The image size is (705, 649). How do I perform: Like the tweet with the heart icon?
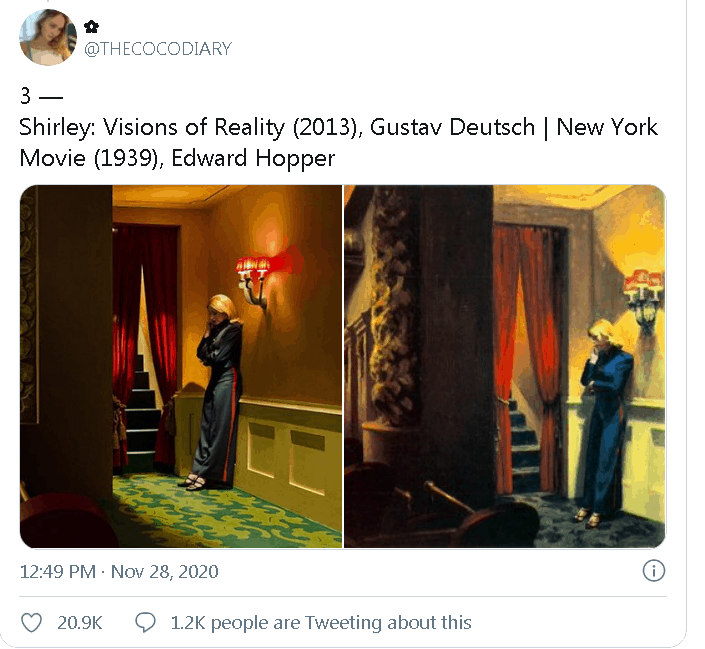click(x=31, y=623)
